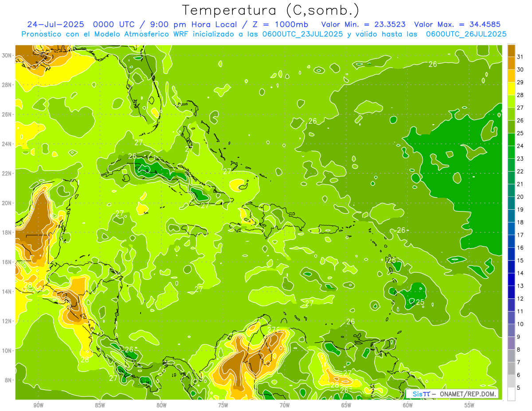Click 'Valor Max. = 34.4585'
This screenshot has width=532, height=411.
(457, 24)
